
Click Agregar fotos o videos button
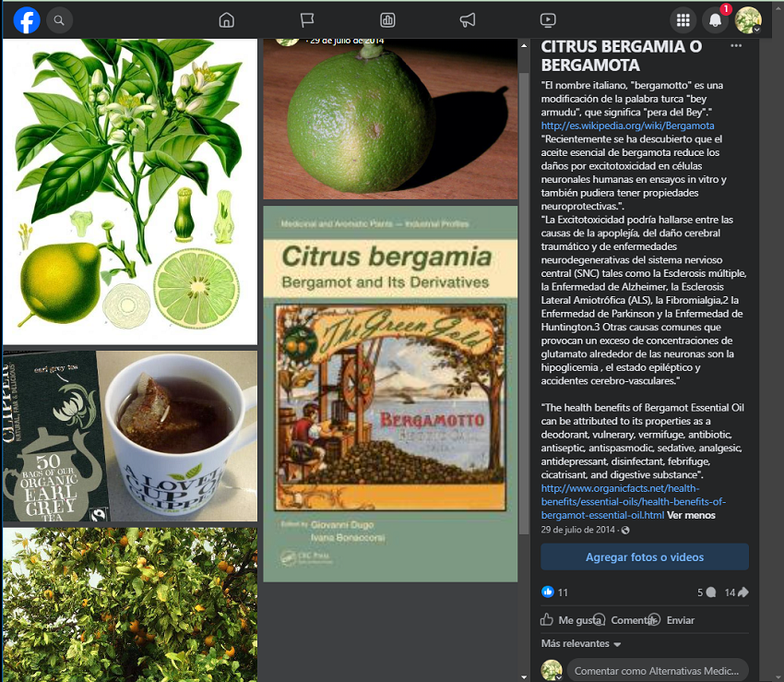coord(644,556)
